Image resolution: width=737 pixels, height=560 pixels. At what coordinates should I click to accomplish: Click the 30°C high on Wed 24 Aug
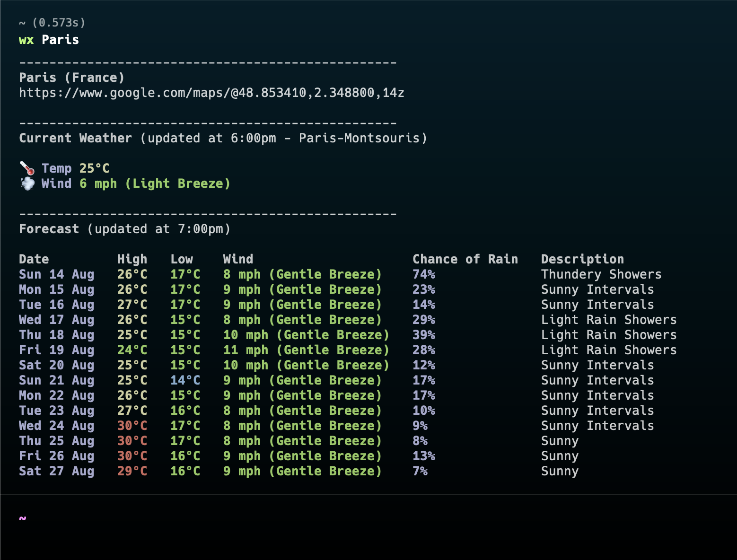[x=132, y=426]
